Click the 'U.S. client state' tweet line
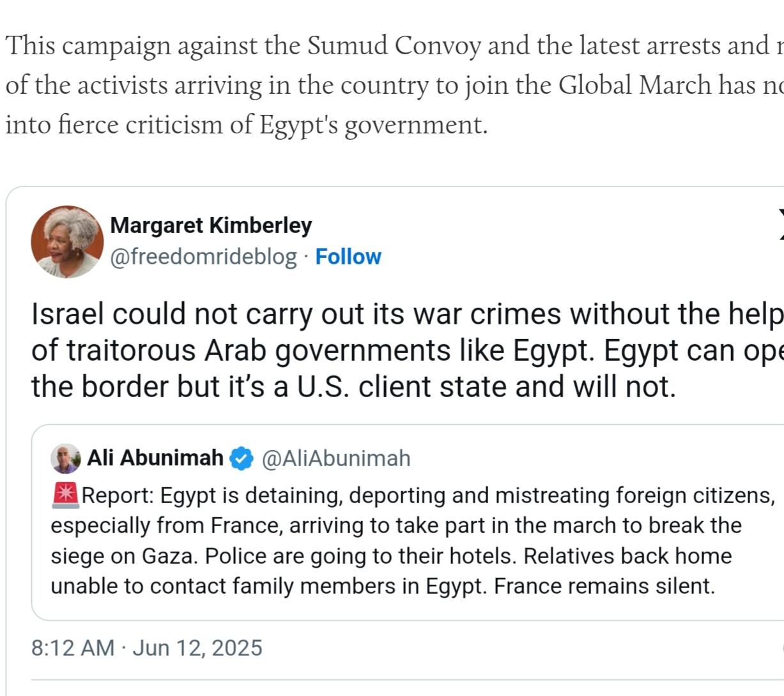Screen dimensions: 784x696 coord(353,387)
